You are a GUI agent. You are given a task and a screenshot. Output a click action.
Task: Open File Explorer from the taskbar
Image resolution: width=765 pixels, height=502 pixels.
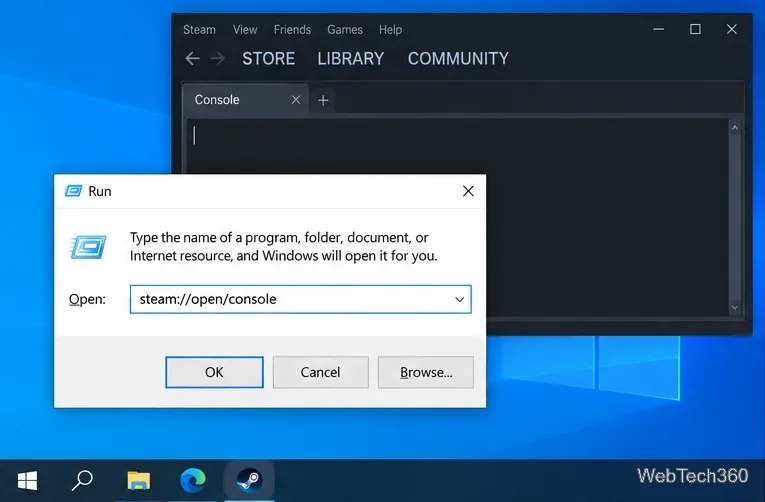[x=139, y=481]
